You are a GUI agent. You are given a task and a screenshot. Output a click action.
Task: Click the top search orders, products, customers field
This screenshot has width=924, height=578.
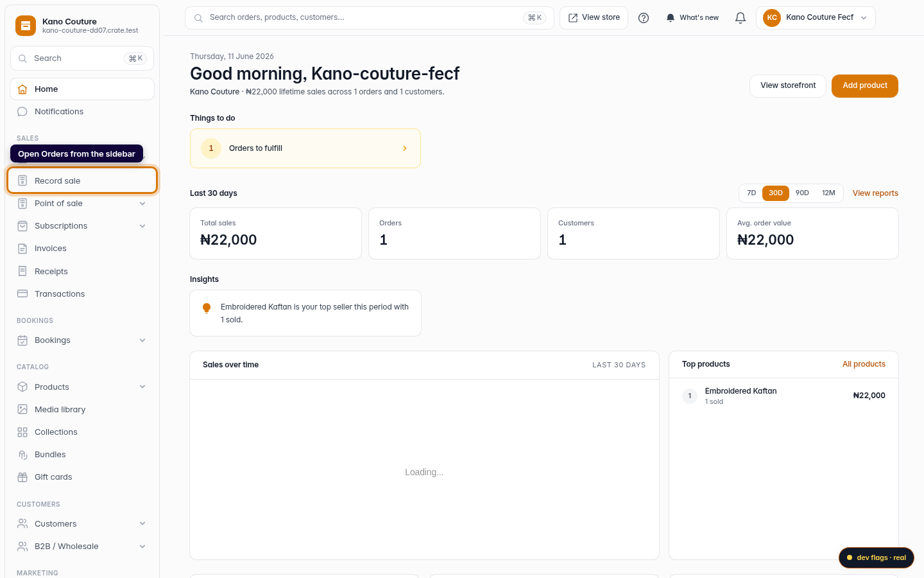370,18
